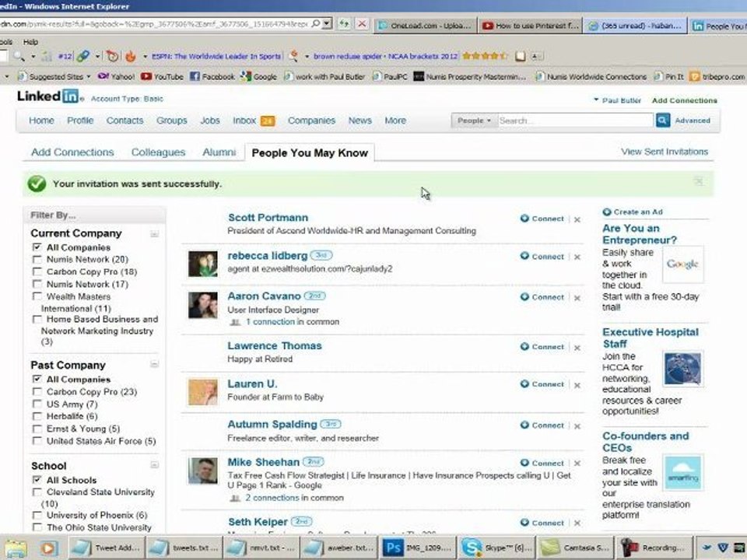747x560 pixels.
Task: Check the US Army (7) filter
Action: click(x=37, y=404)
